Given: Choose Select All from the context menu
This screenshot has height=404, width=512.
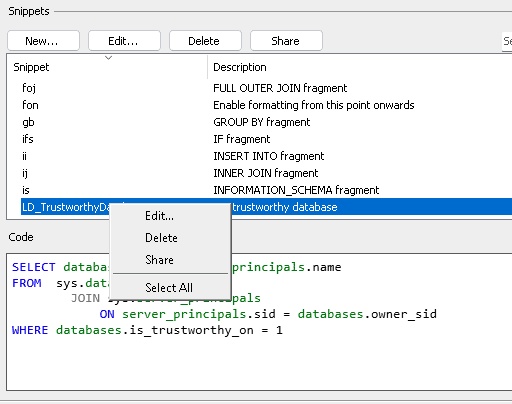Looking at the screenshot, I should (x=170, y=288).
